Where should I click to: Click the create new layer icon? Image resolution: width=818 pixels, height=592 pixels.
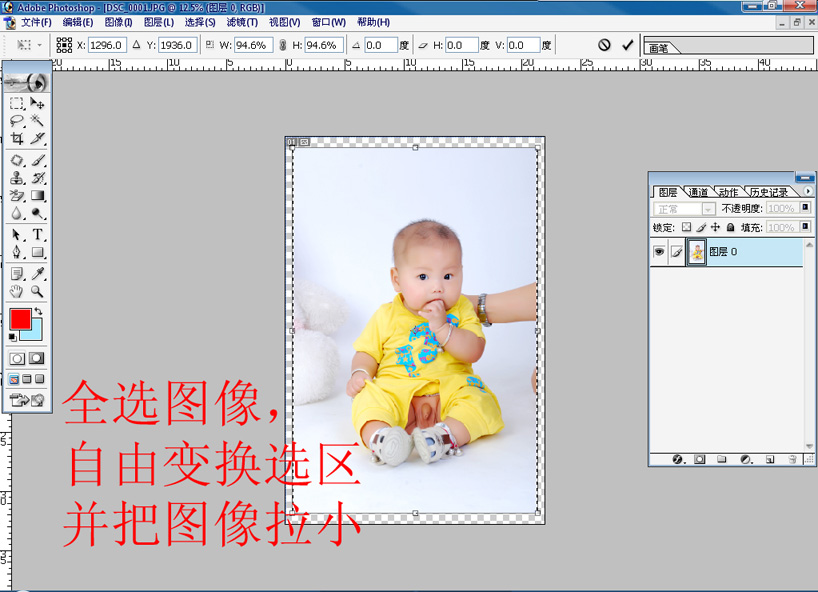point(770,459)
